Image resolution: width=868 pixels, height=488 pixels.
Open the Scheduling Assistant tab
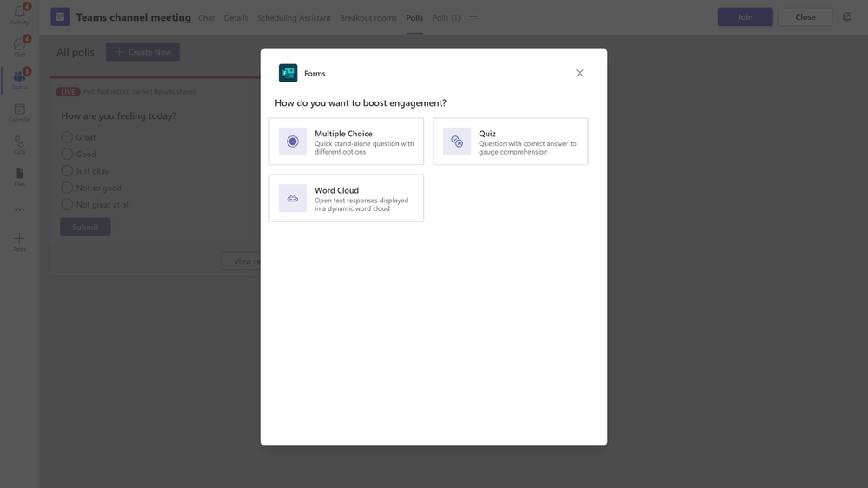pos(294,17)
